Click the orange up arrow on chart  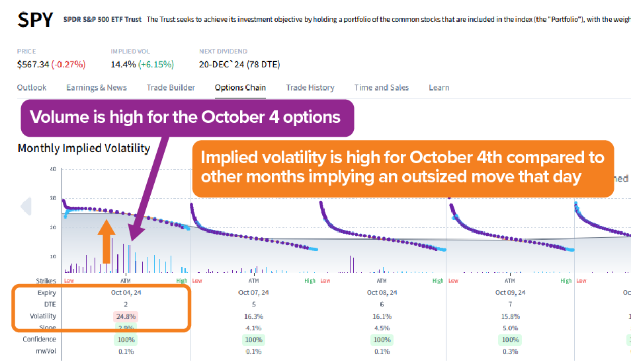(x=106, y=242)
